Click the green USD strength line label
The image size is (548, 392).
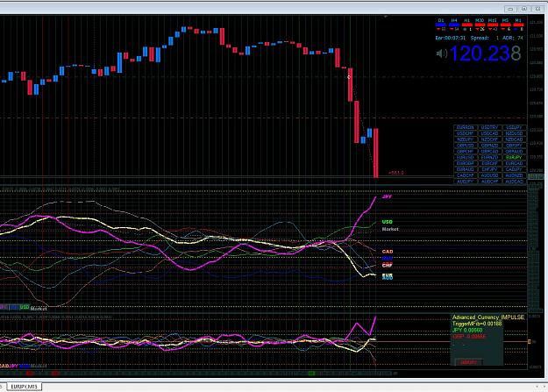(x=388, y=222)
